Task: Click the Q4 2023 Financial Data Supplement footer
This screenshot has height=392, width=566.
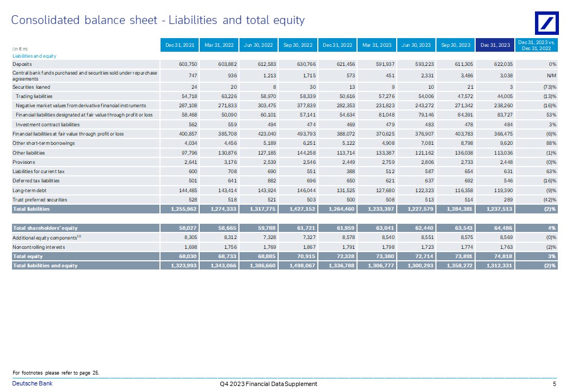Action: click(x=268, y=384)
